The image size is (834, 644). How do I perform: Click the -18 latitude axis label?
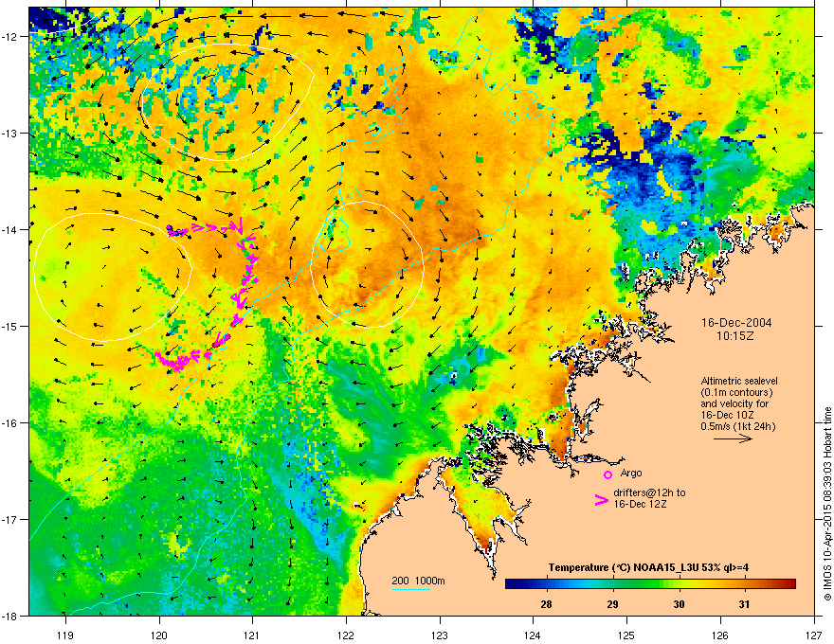click(10, 616)
